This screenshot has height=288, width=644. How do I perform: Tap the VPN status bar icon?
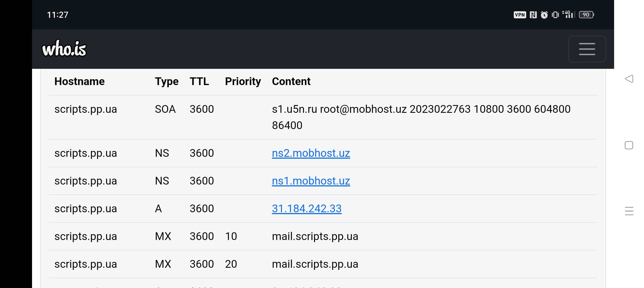pos(520,15)
